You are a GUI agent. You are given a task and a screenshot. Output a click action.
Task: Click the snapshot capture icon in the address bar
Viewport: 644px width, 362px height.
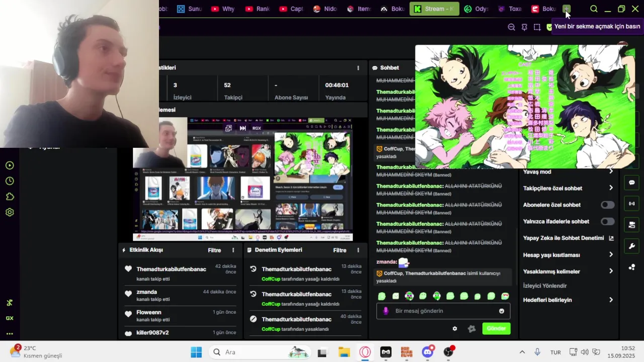537,27
